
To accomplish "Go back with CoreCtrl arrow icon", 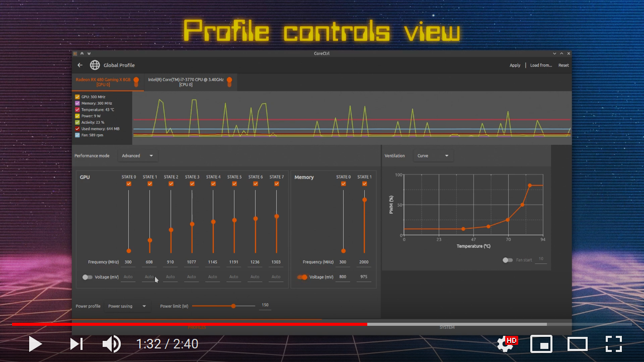I will pyautogui.click(x=80, y=65).
